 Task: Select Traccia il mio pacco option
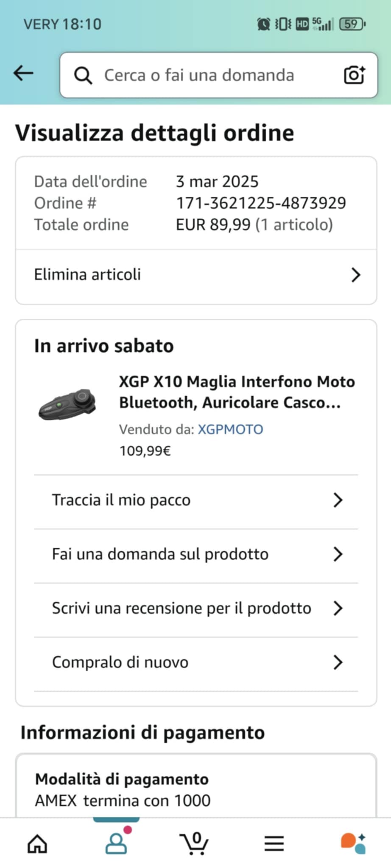point(196,501)
